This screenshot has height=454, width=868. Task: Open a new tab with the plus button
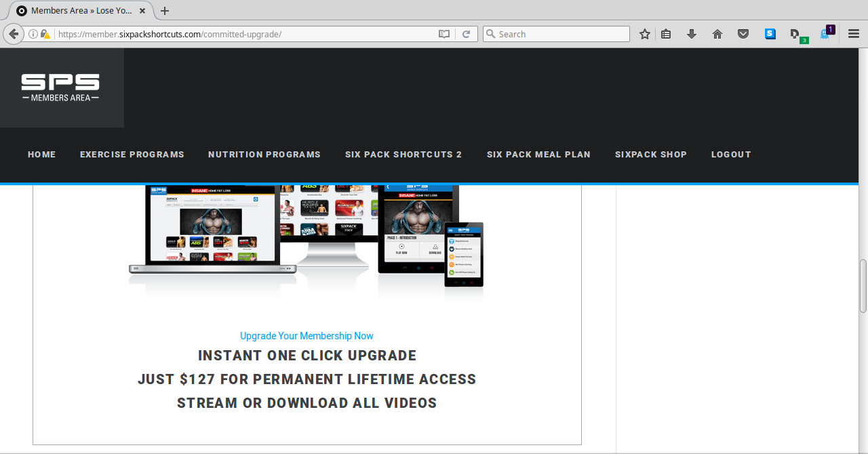165,11
